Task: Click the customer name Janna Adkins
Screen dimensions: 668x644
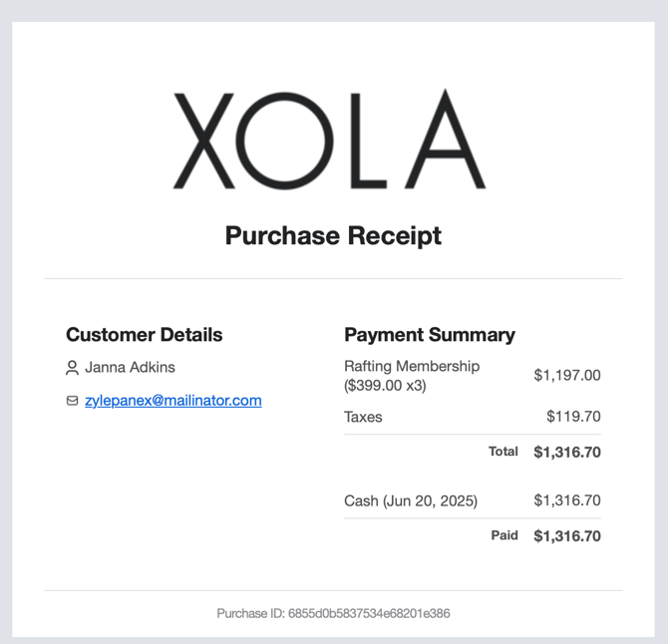Action: pyautogui.click(x=130, y=367)
